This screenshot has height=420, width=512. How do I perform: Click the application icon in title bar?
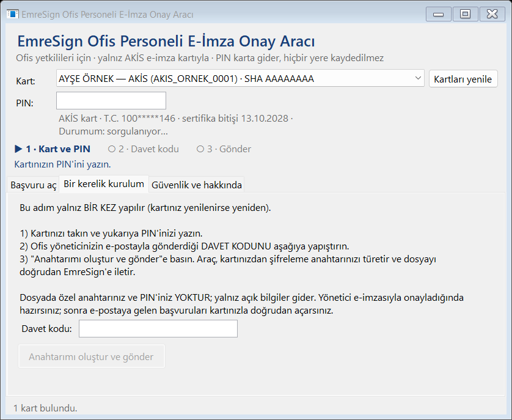pyautogui.click(x=12, y=15)
